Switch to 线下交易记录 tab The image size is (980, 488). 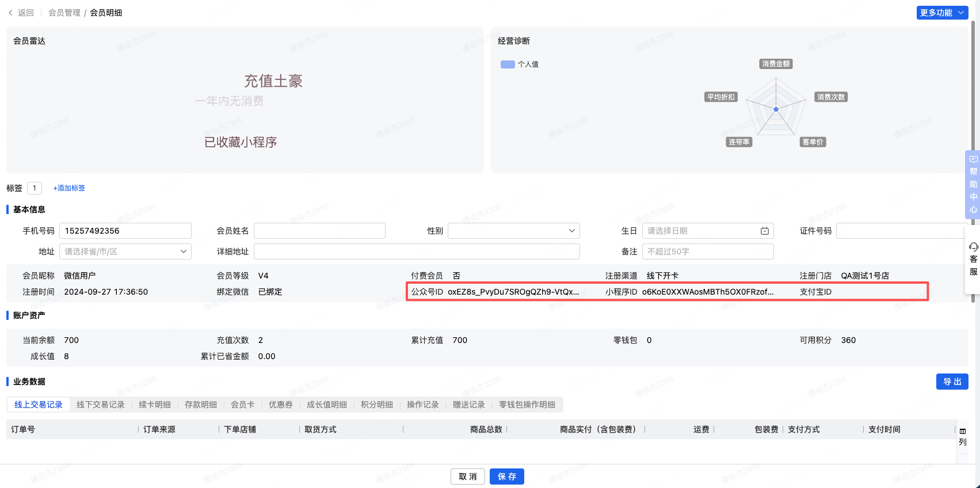click(101, 405)
